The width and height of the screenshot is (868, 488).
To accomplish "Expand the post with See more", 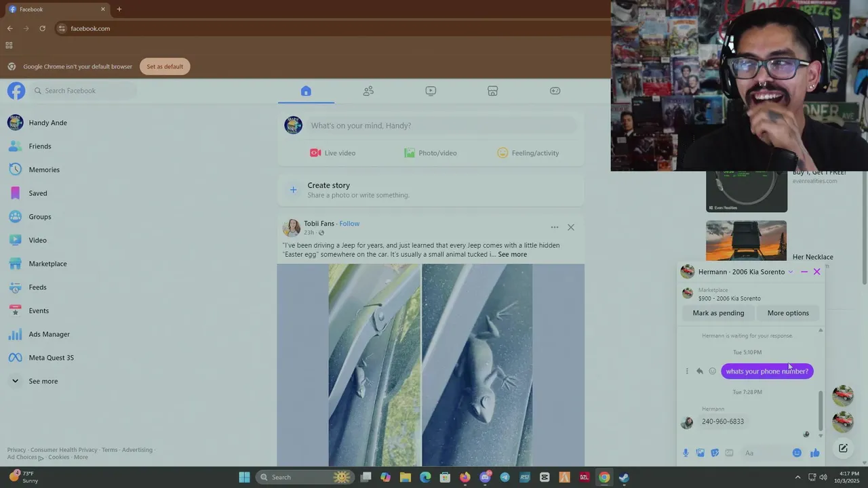I will [512, 254].
